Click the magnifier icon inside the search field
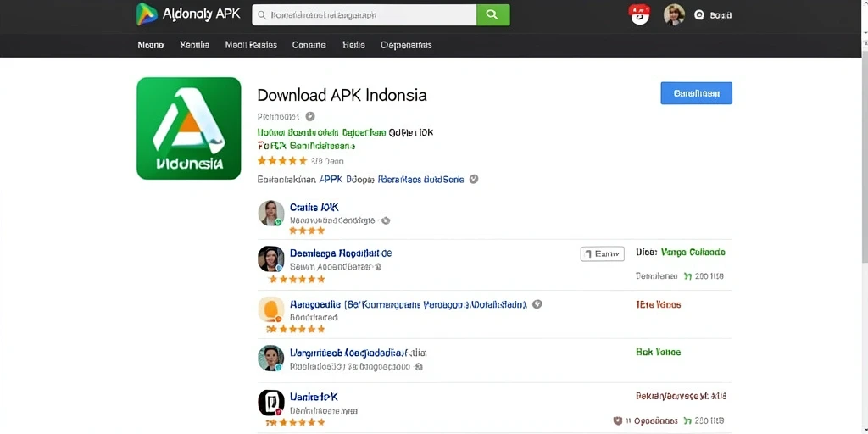868x434 pixels. pos(262,15)
